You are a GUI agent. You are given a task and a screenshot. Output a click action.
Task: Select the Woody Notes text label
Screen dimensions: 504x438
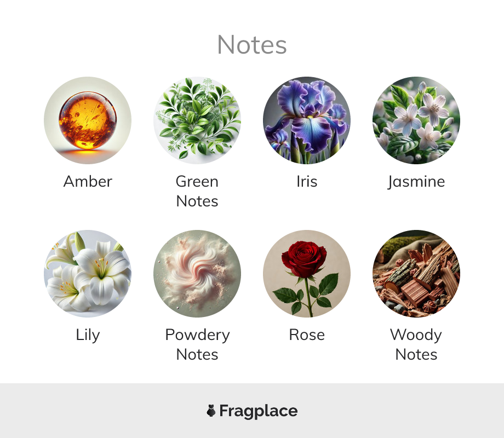click(416, 344)
